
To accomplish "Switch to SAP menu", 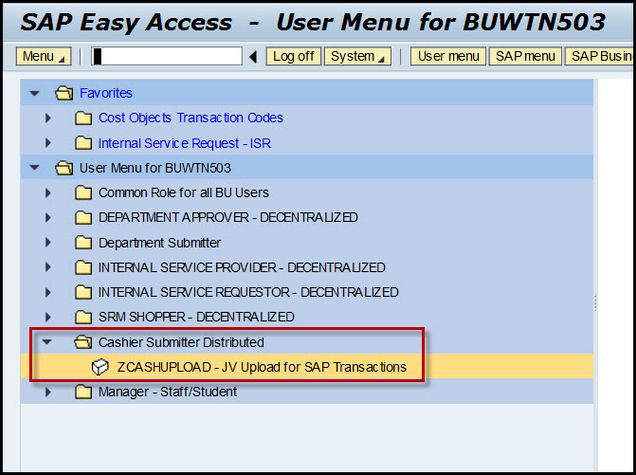I will 525,56.
